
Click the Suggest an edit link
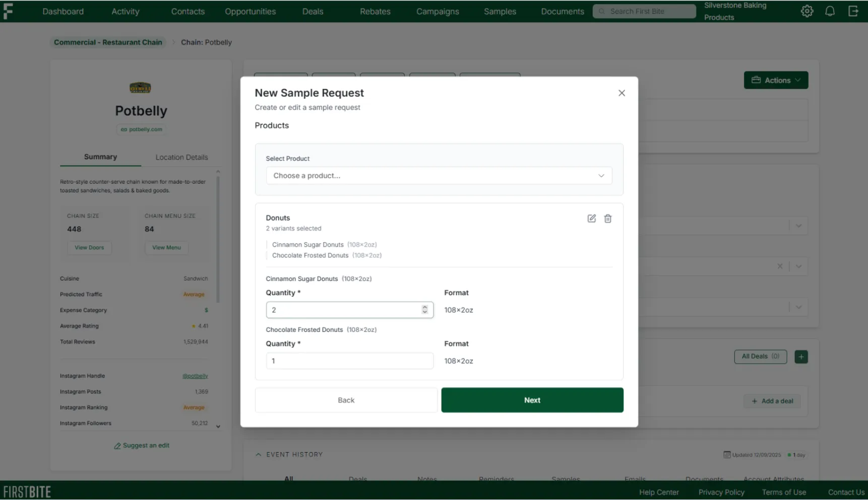pos(141,446)
